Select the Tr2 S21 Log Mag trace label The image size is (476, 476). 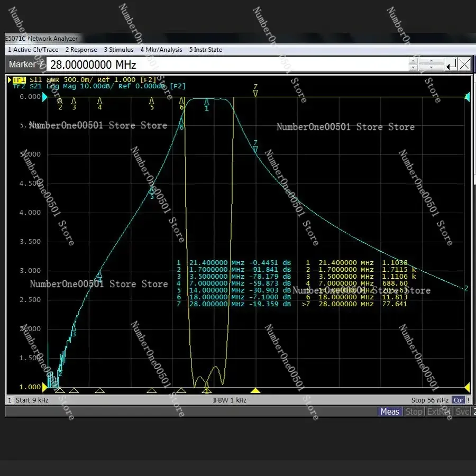[99, 86]
